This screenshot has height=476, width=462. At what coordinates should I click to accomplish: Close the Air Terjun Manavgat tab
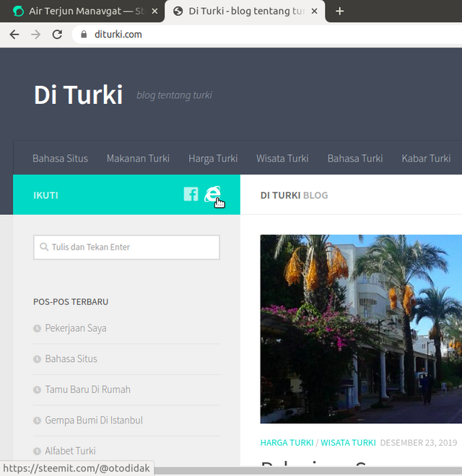pyautogui.click(x=154, y=12)
